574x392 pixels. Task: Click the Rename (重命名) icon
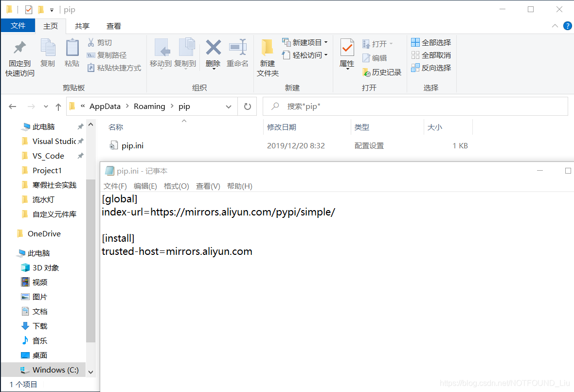[x=237, y=47]
